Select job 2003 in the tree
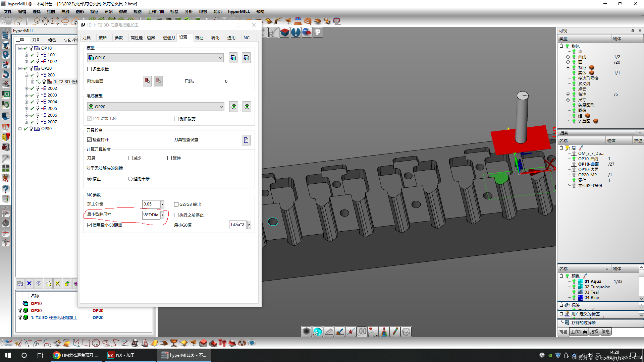The height and width of the screenshot is (362, 644). [52, 95]
